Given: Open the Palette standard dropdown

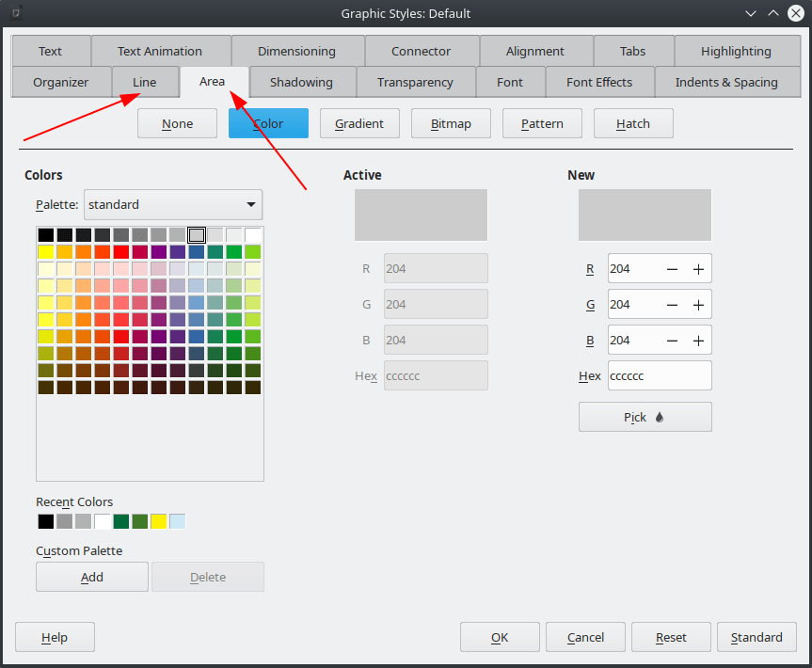Looking at the screenshot, I should tap(173, 204).
